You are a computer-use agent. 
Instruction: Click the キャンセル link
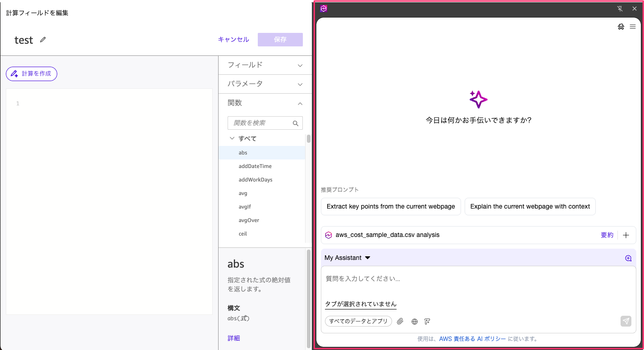coord(233,40)
